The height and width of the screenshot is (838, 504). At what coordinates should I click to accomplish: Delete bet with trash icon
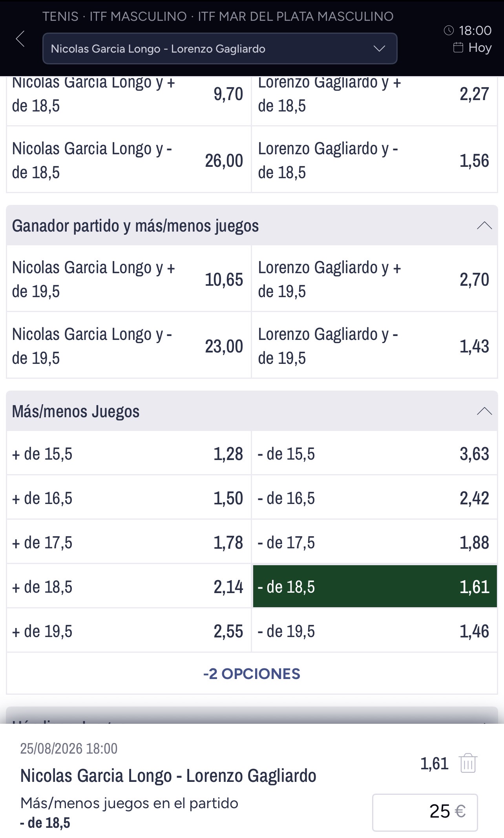468,763
